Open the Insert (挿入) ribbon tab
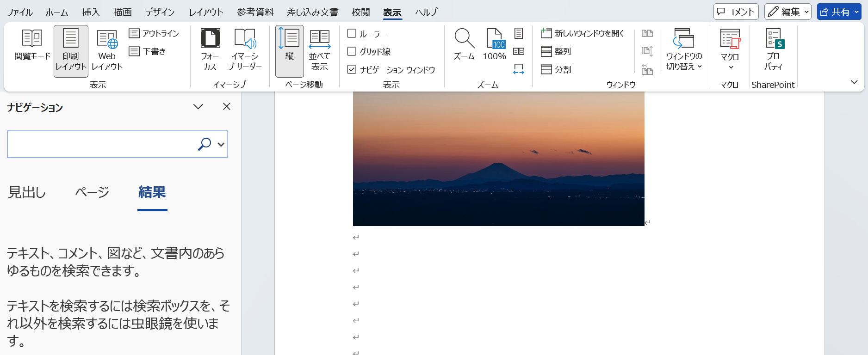This screenshot has height=355, width=868. pyautogui.click(x=91, y=12)
